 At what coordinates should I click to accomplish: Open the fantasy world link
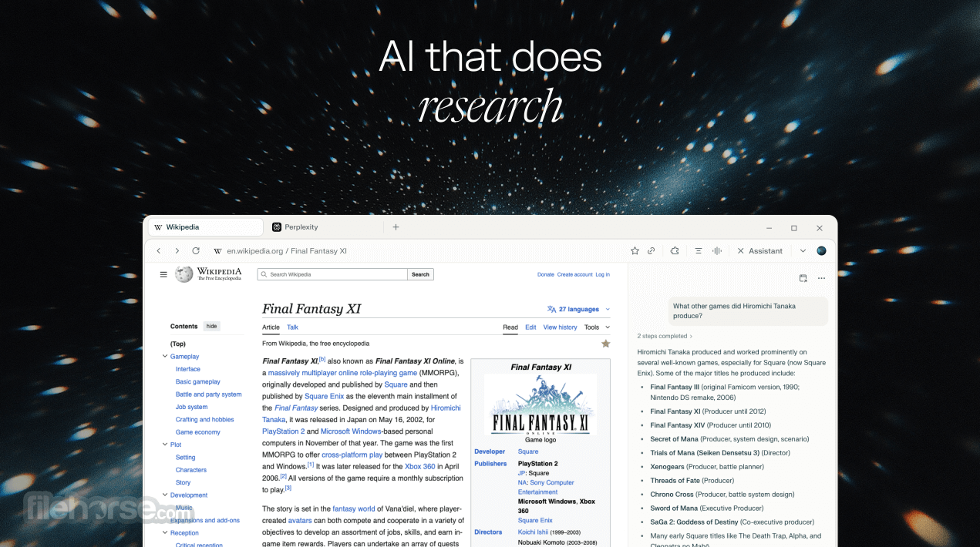point(354,508)
